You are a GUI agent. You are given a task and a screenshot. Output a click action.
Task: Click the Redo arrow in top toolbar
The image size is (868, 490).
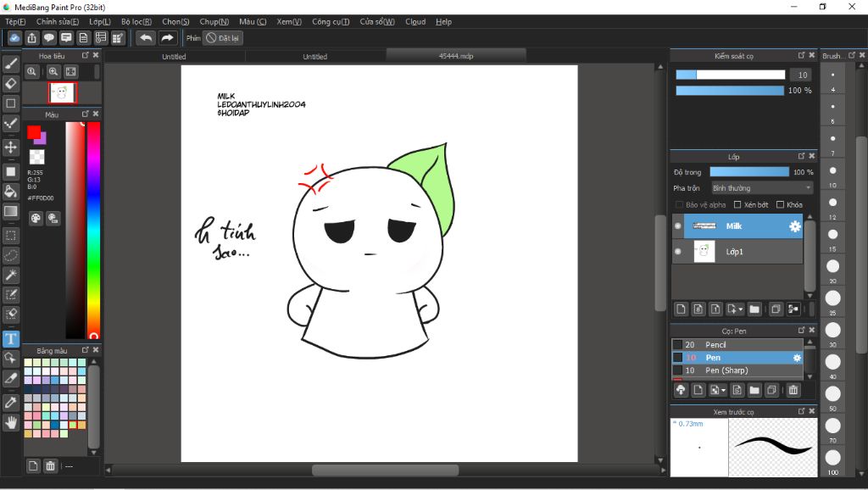coord(168,38)
